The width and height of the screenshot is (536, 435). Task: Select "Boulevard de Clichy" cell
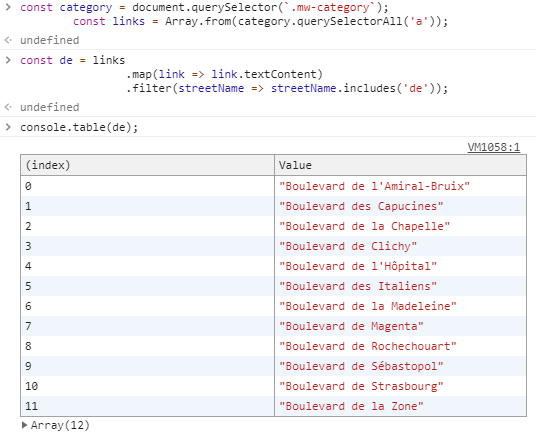click(x=400, y=246)
